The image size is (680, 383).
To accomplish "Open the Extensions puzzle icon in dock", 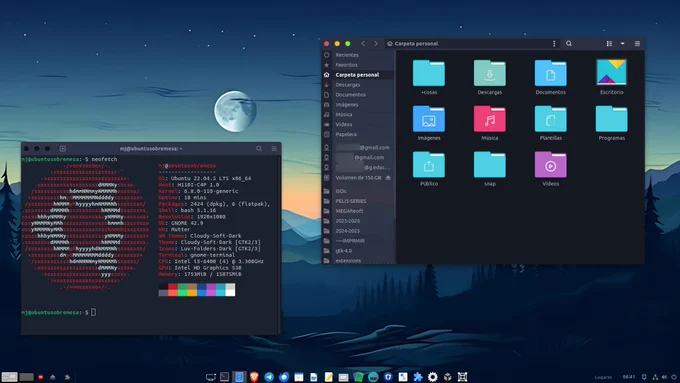I will click(418, 377).
